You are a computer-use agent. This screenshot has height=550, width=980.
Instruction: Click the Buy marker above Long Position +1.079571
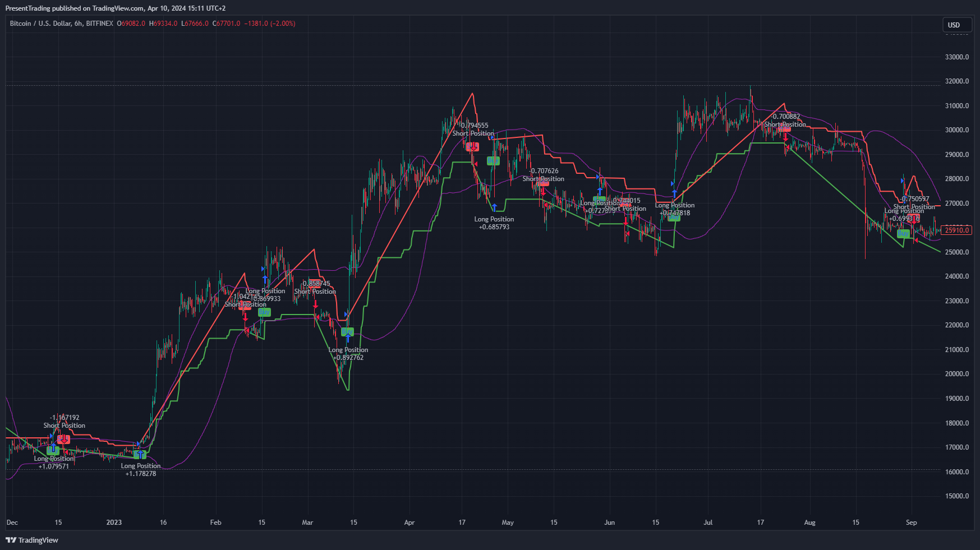pyautogui.click(x=52, y=450)
